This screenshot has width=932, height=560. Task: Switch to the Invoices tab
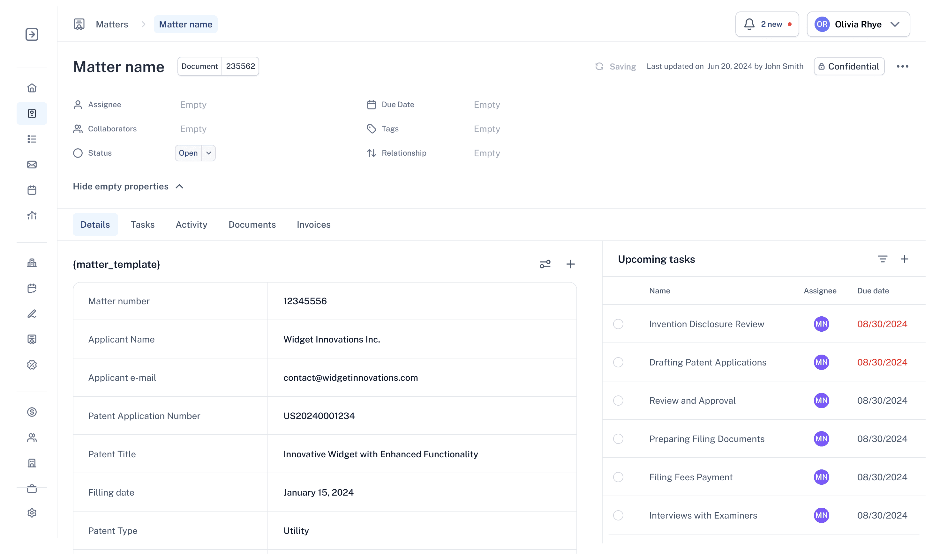click(313, 225)
